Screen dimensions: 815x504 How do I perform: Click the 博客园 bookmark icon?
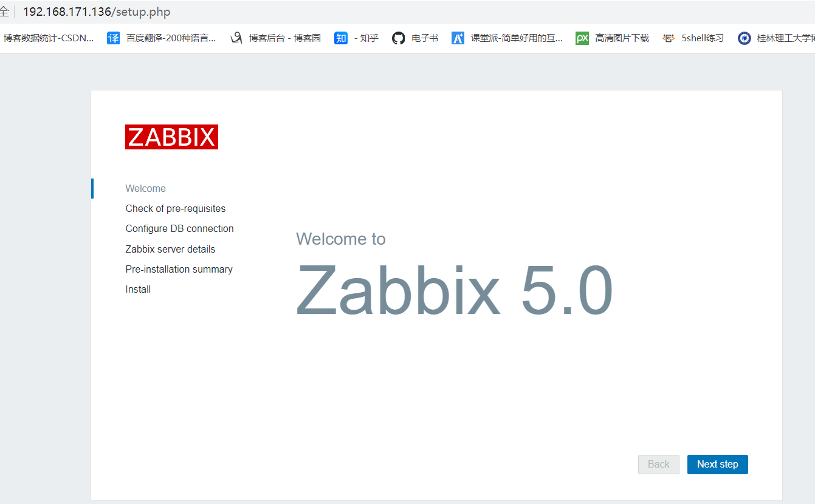point(236,38)
